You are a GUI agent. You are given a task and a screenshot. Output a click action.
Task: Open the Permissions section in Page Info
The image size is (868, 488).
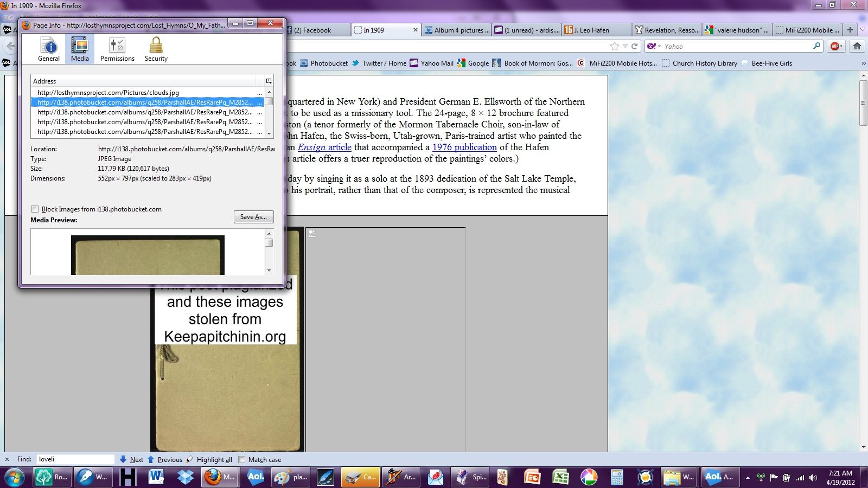pyautogui.click(x=117, y=49)
